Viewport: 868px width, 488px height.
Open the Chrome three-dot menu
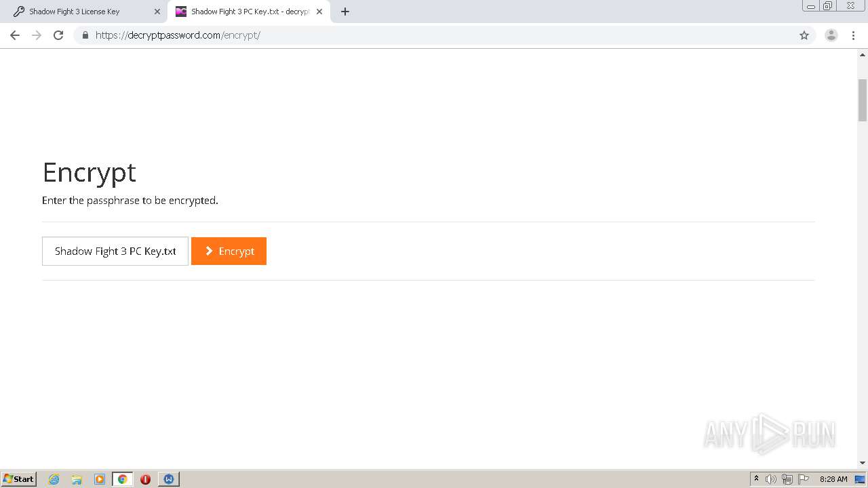tap(853, 35)
